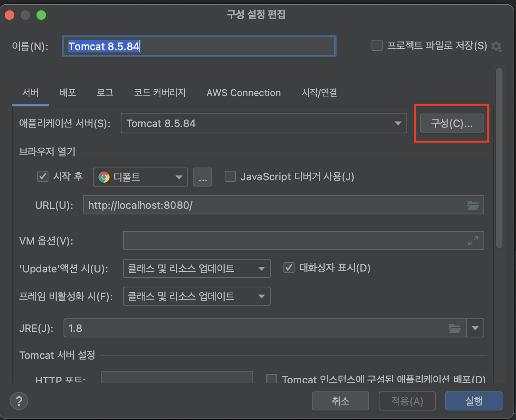Switch to the 코드 커버리지 tab
The height and width of the screenshot is (420, 516).
click(x=160, y=93)
